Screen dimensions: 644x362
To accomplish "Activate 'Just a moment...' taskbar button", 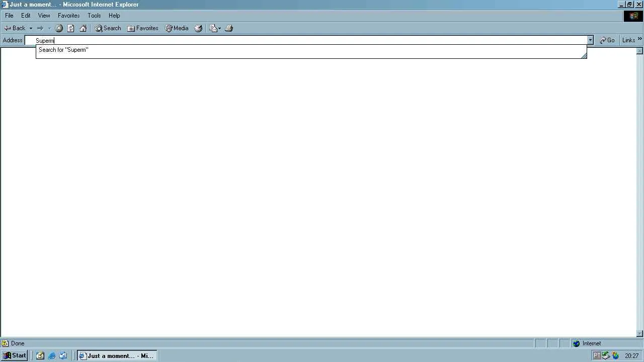I will tap(117, 355).
